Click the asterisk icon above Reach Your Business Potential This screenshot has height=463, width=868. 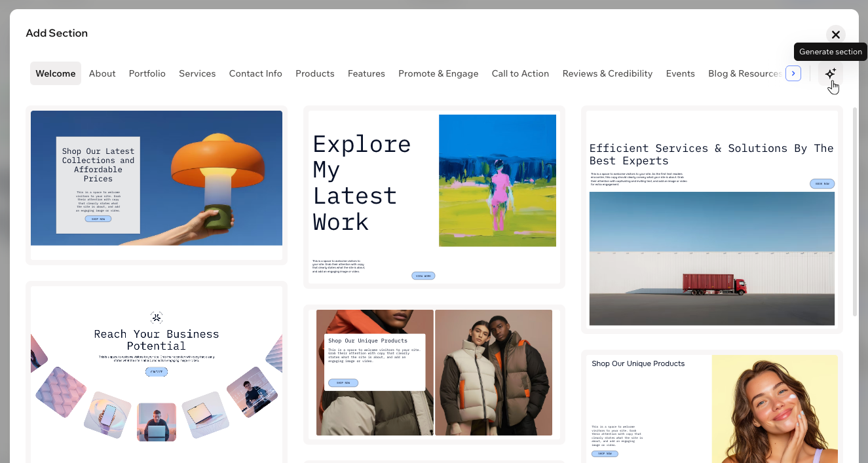point(156,316)
